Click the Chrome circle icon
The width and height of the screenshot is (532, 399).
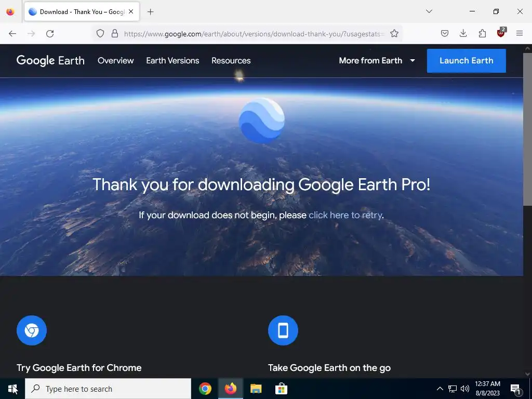pyautogui.click(x=32, y=330)
